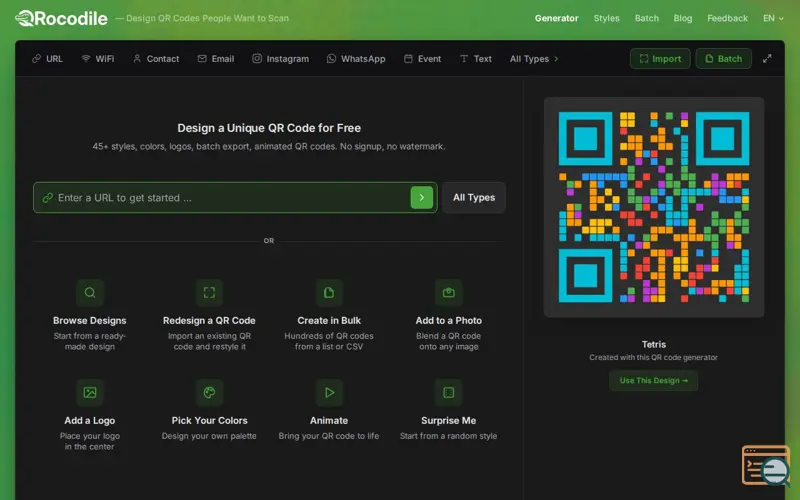Click the Pick Your Colors palette icon

(x=209, y=392)
